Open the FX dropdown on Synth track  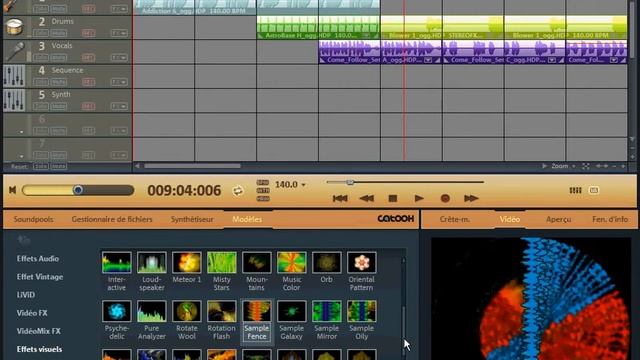click(x=119, y=107)
